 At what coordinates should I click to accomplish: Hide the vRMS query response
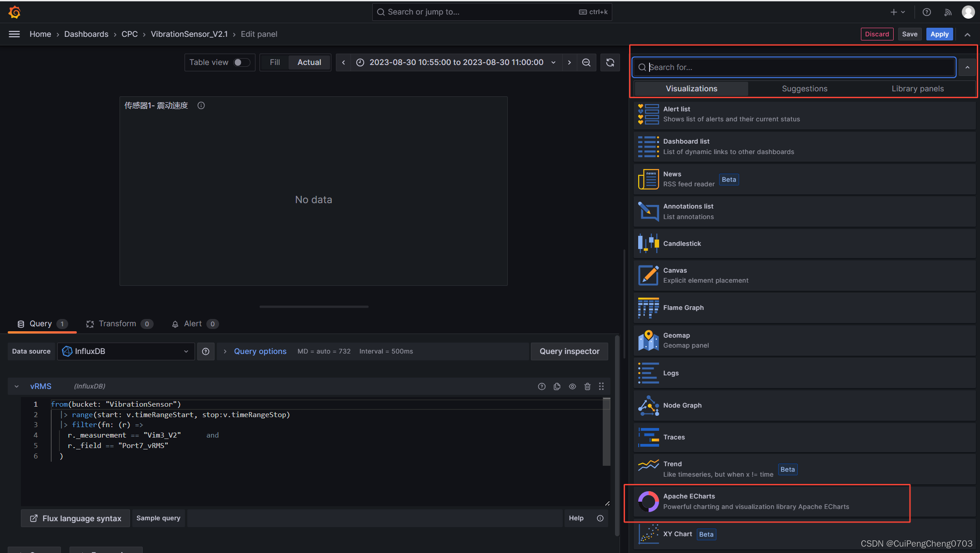572,386
